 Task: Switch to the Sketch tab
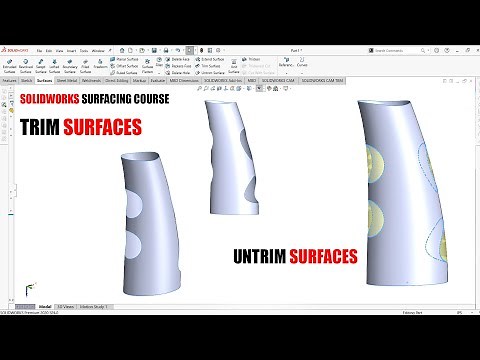point(26,81)
